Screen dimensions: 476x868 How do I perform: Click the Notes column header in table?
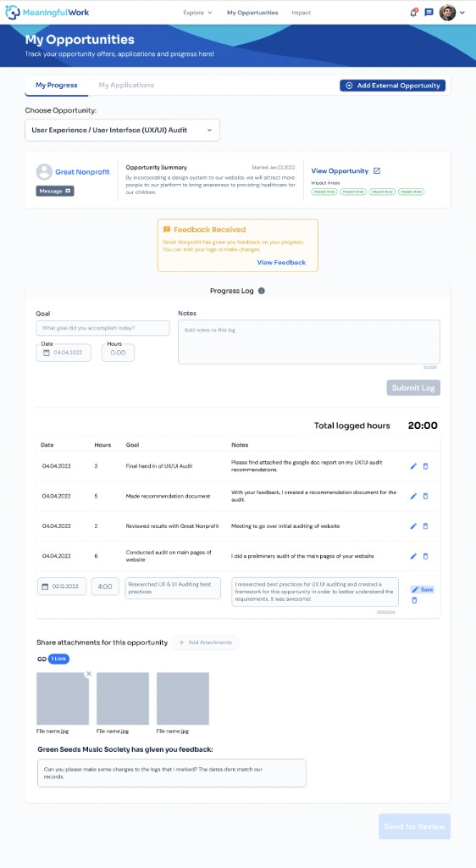240,444
